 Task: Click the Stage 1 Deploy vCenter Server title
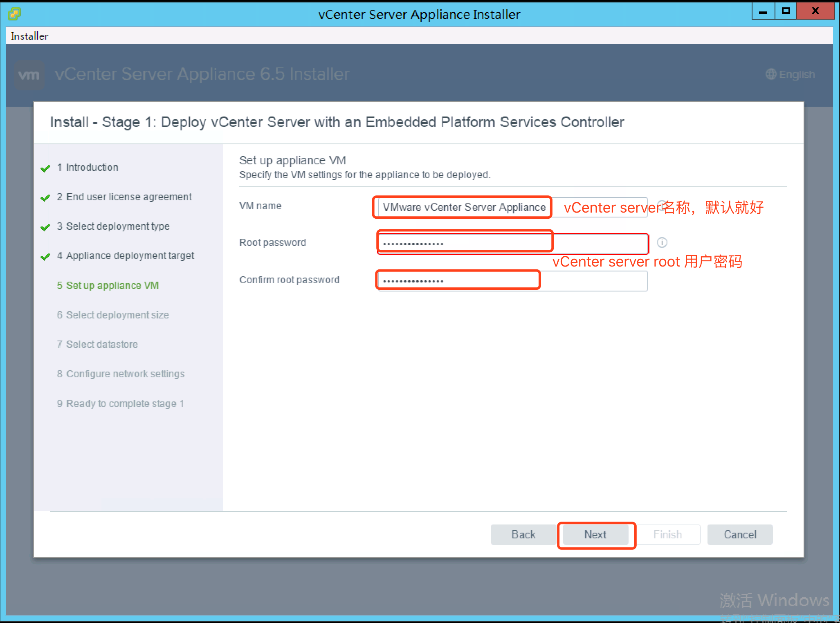[x=337, y=122]
